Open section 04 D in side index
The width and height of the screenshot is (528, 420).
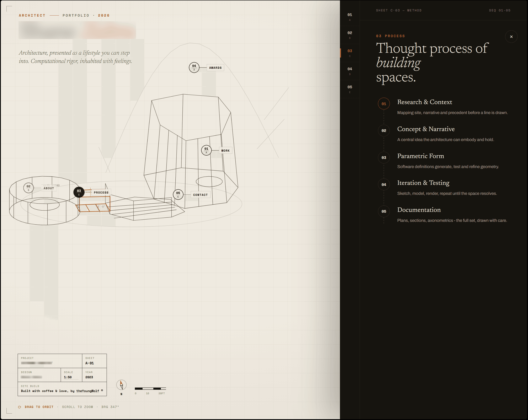point(350,71)
